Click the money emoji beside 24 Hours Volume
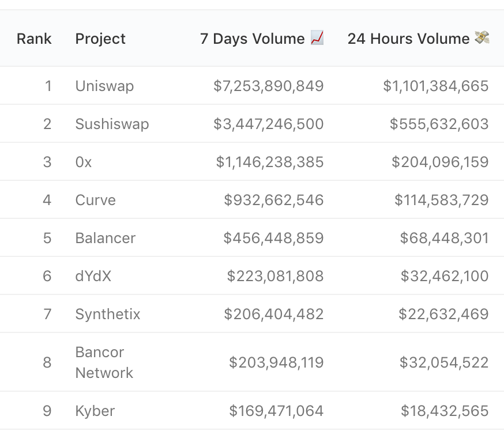 (482, 38)
